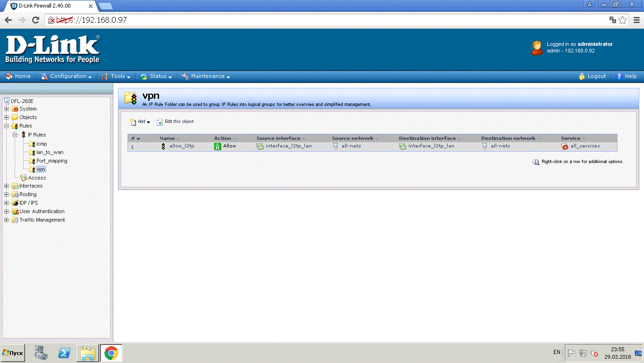Sort rules by the Action column header
The height and width of the screenshot is (363, 644).
pos(222,138)
